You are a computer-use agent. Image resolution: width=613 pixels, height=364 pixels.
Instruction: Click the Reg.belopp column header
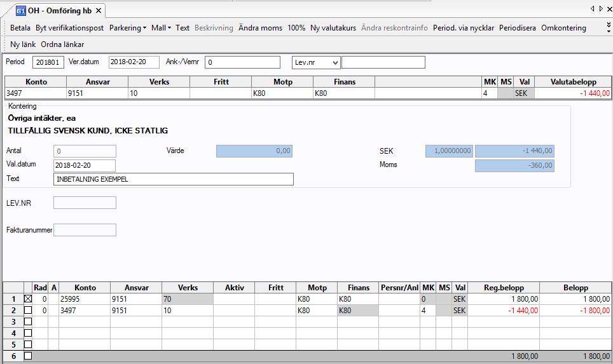[x=504, y=287]
